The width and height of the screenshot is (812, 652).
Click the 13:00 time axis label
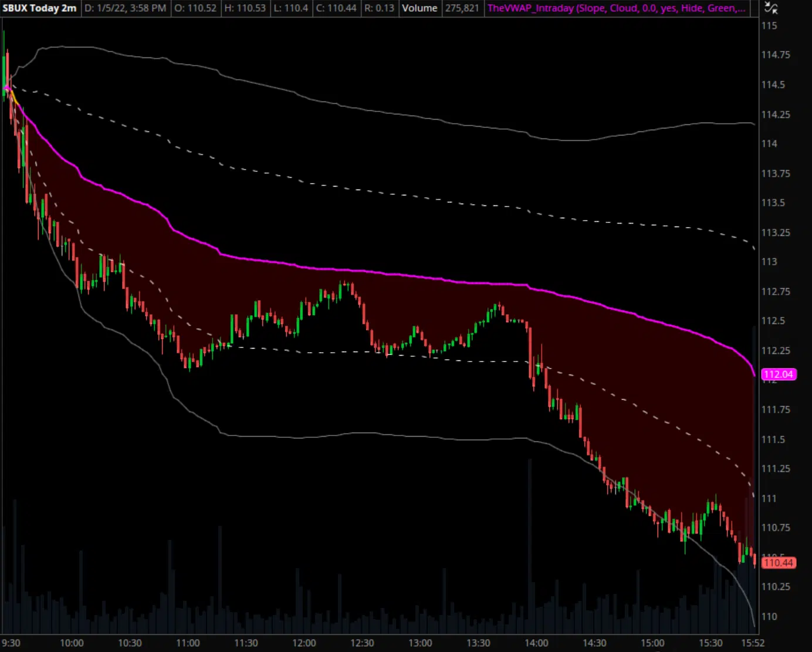pos(420,643)
